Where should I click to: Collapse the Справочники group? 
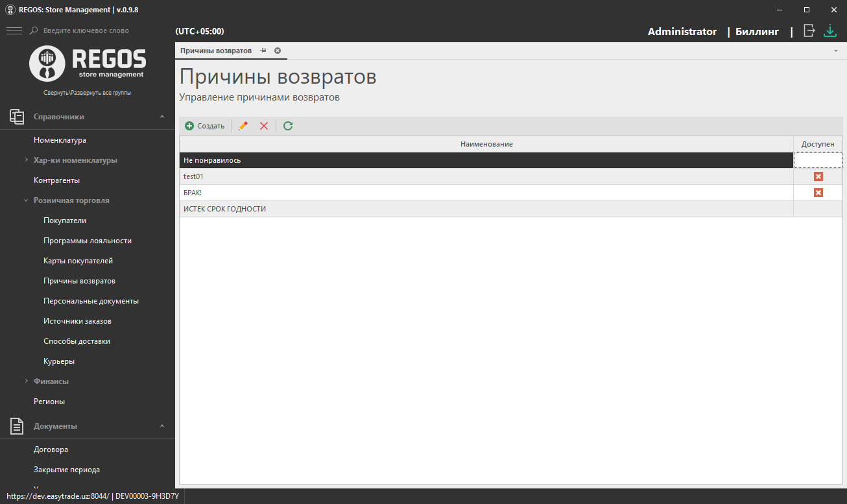pyautogui.click(x=162, y=117)
